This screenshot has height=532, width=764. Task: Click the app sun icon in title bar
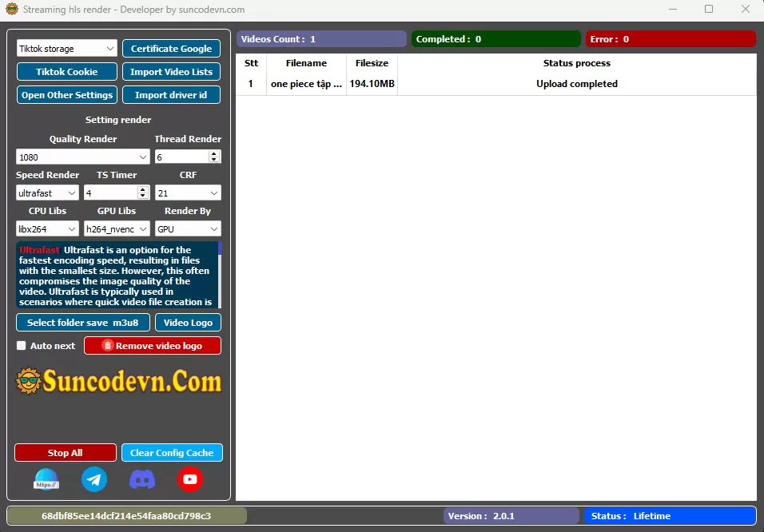click(11, 10)
